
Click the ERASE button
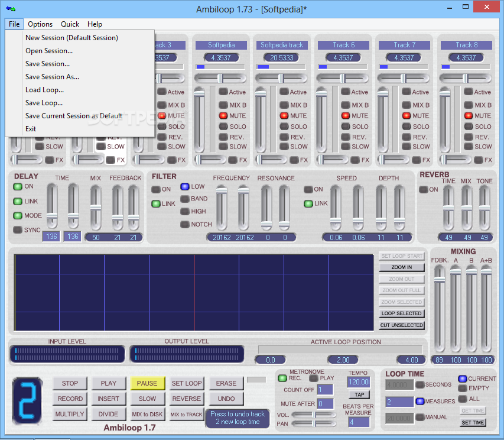point(226,383)
